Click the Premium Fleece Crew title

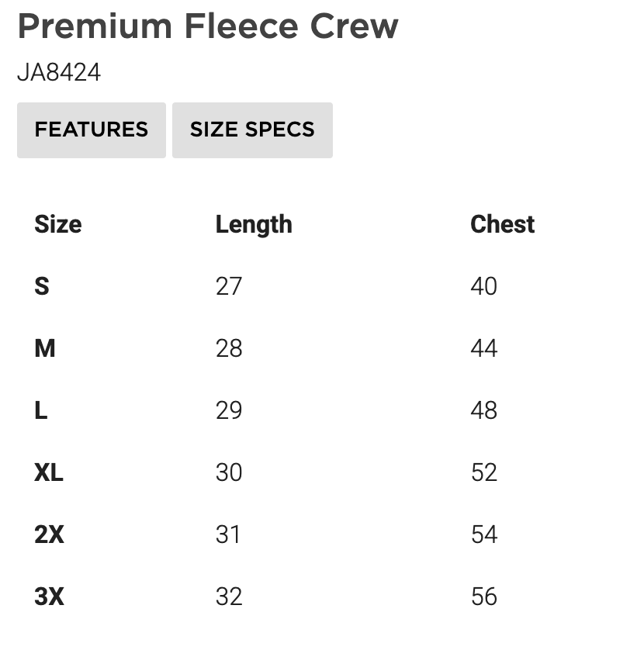[208, 26]
